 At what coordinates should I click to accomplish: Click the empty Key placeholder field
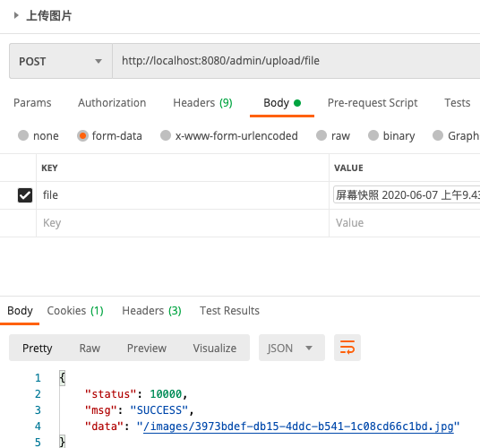tap(183, 223)
